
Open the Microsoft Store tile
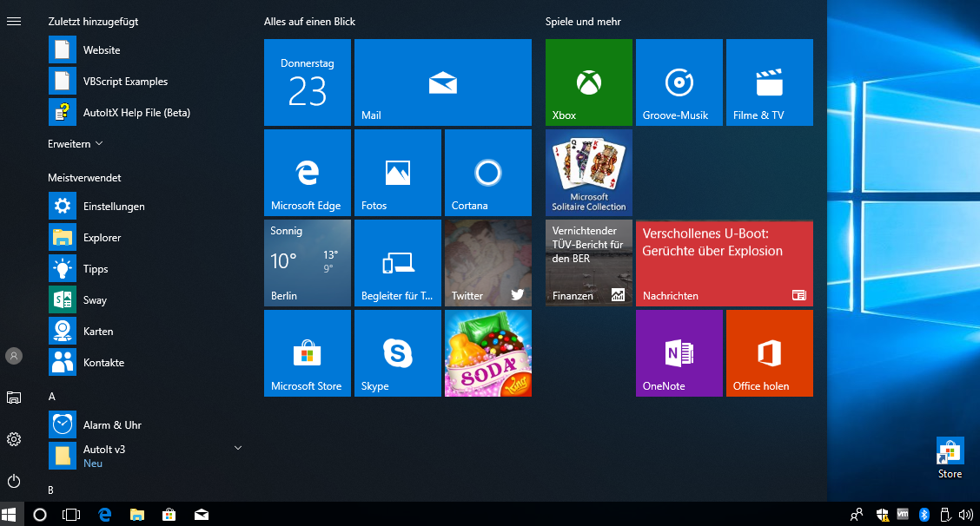coord(307,353)
